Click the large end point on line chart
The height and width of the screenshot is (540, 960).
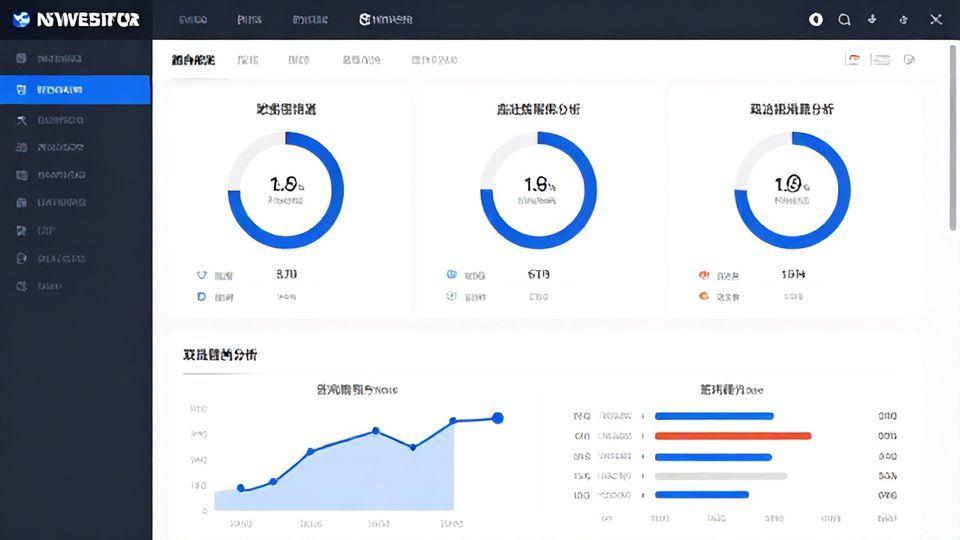pyautogui.click(x=497, y=418)
